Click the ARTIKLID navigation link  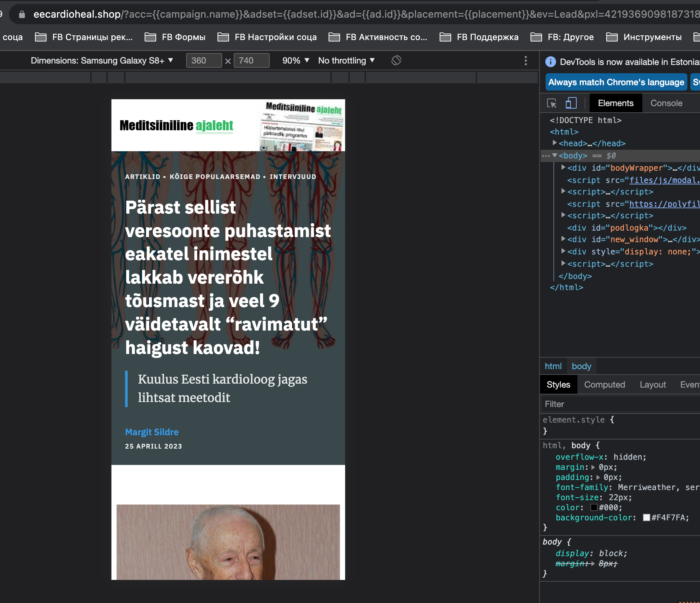[x=142, y=177]
